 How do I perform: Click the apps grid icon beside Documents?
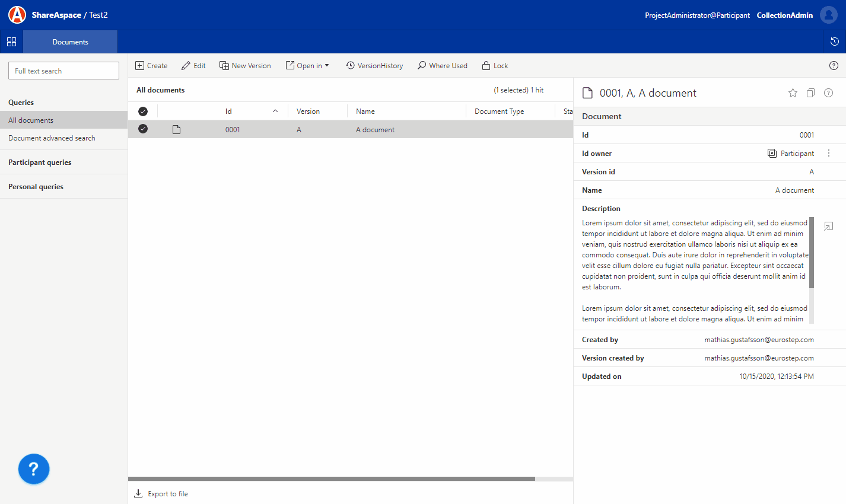point(11,42)
